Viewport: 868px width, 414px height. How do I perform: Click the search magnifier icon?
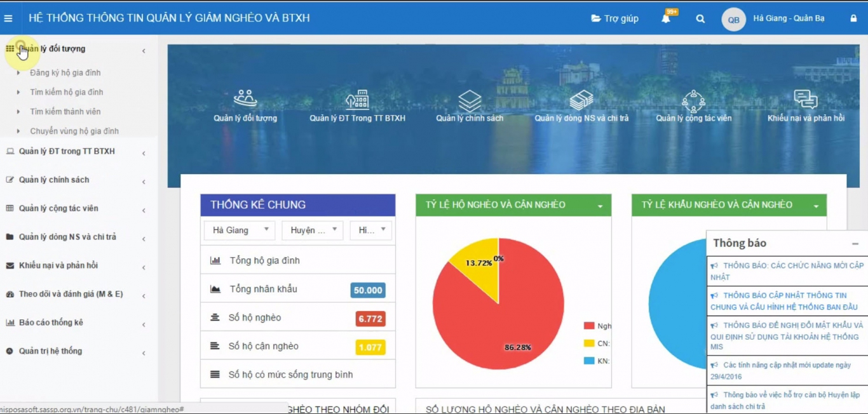pyautogui.click(x=700, y=18)
